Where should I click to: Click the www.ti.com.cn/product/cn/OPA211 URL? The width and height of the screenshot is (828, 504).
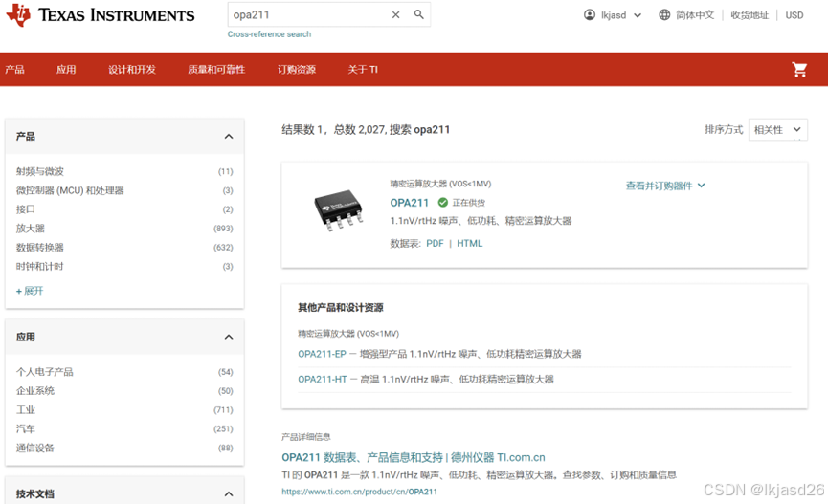(x=360, y=492)
